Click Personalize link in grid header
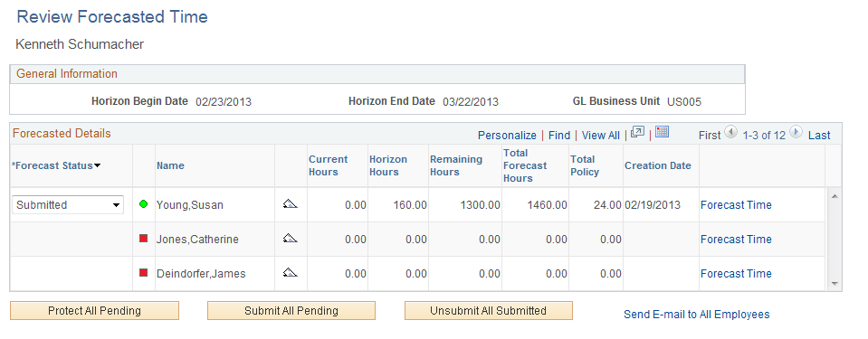This screenshot has height=339, width=868. point(507,135)
